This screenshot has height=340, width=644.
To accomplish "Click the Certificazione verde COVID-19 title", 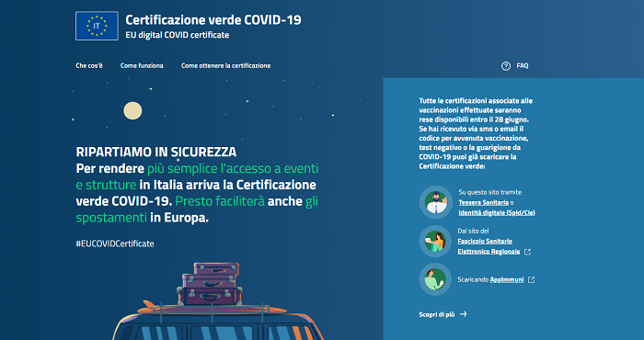I will click(x=213, y=19).
